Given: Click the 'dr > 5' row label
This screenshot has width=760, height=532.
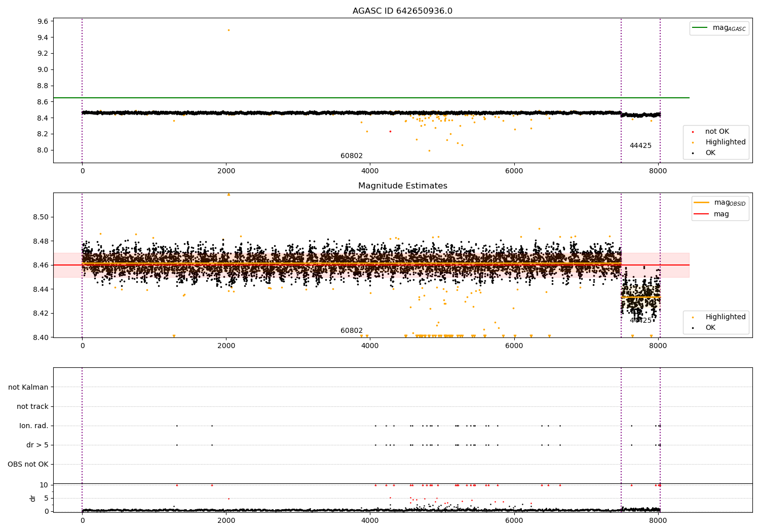Looking at the screenshot, I should pyautogui.click(x=37, y=445).
